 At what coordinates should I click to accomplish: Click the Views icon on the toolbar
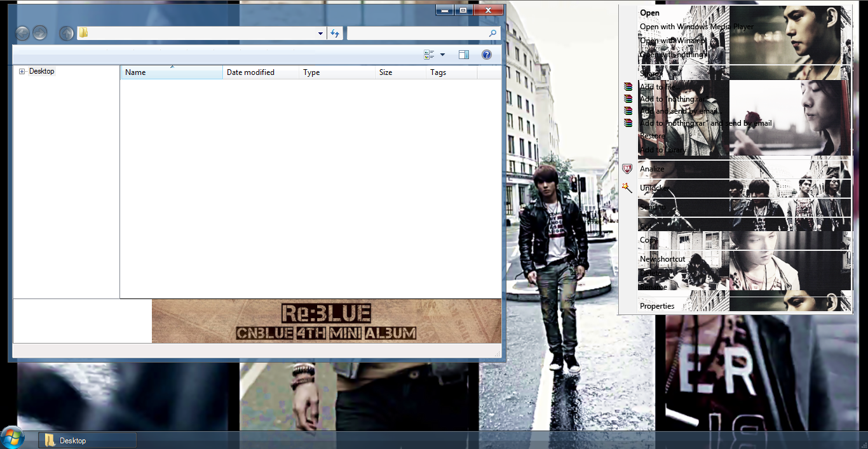point(428,55)
